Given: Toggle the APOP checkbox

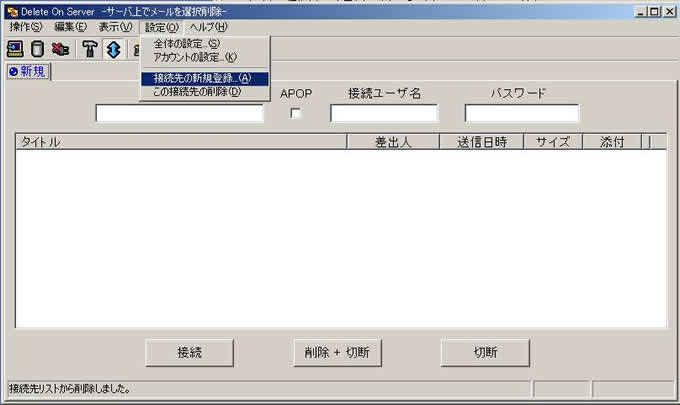Looking at the screenshot, I should [295, 113].
